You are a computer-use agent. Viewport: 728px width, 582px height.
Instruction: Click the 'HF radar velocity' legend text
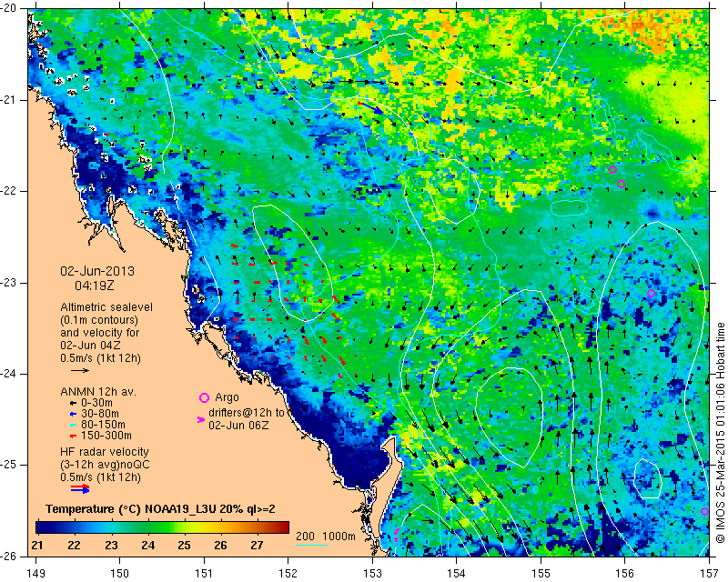coord(105,452)
